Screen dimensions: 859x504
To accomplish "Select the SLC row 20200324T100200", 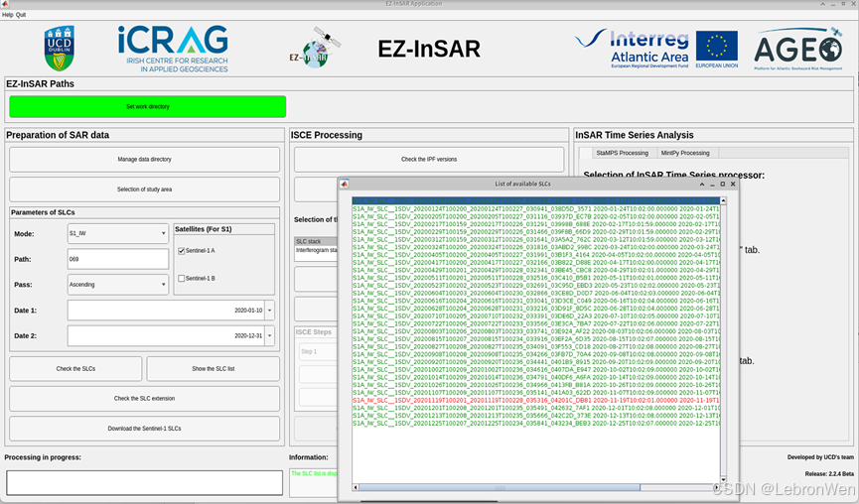I will click(536, 247).
